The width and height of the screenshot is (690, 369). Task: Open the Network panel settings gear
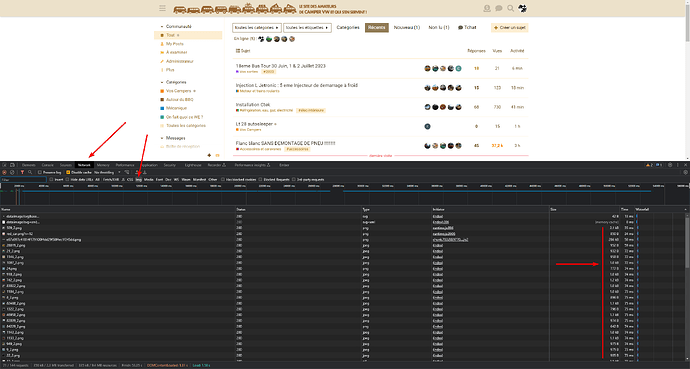[686, 172]
